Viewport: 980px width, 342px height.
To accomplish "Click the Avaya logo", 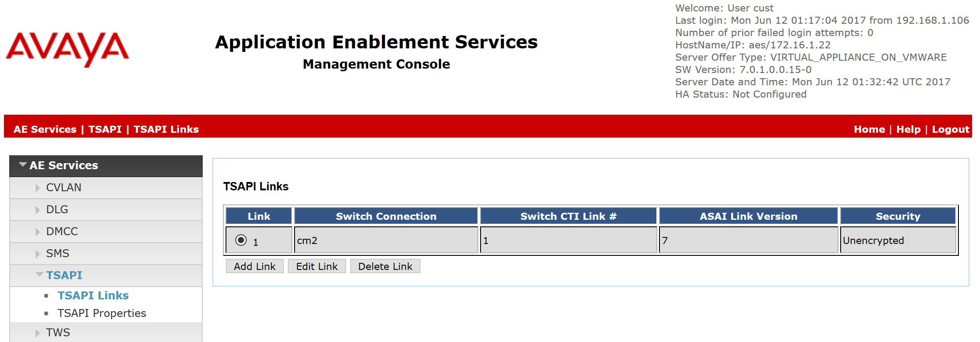I will 67,49.
